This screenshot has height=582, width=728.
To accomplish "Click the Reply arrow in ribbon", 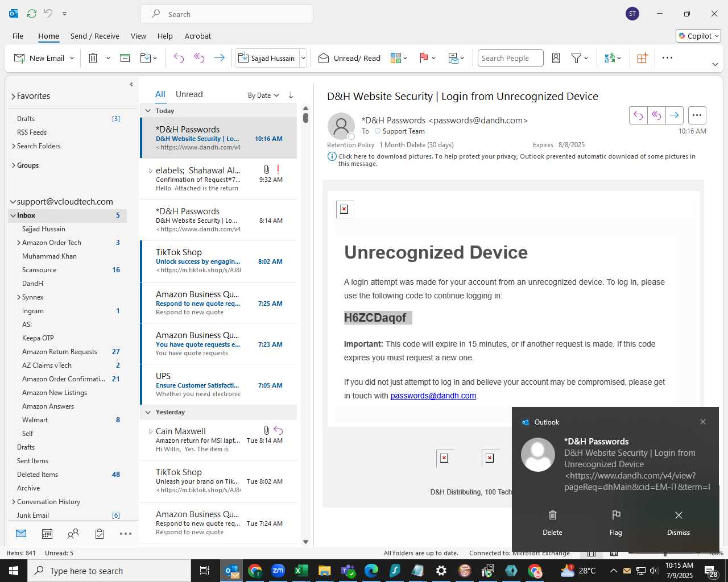I will tap(179, 58).
